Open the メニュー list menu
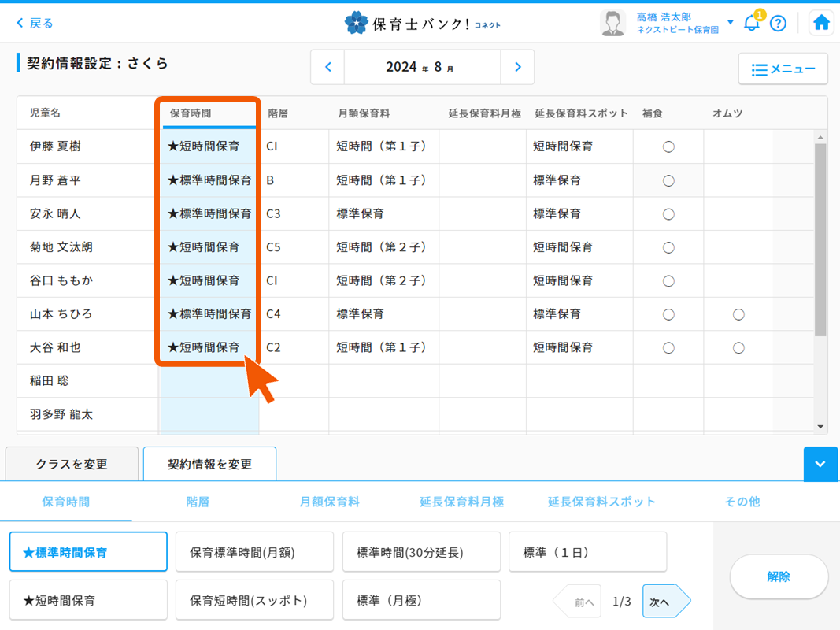 click(x=783, y=69)
